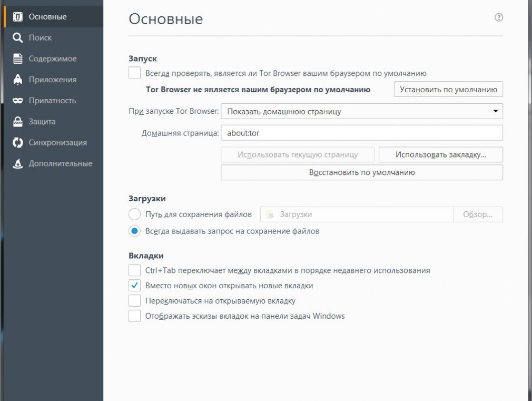Image resolution: width=532 pixels, height=401 pixels.
Task: Click the folder icon in the Загрузки path field
Action: coord(270,214)
